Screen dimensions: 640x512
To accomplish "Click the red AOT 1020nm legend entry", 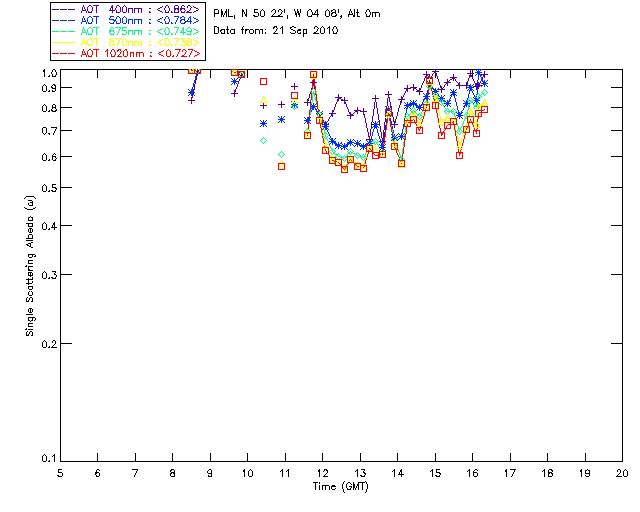I will pos(128,54).
